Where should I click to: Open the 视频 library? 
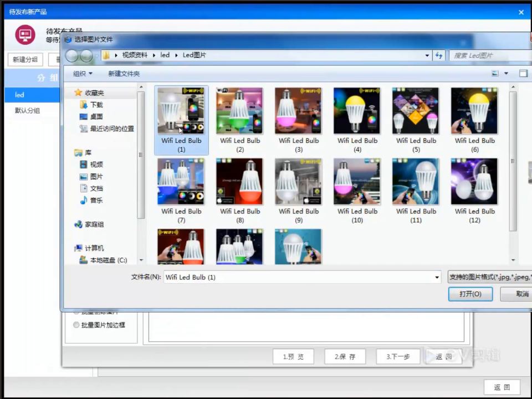coord(91,165)
